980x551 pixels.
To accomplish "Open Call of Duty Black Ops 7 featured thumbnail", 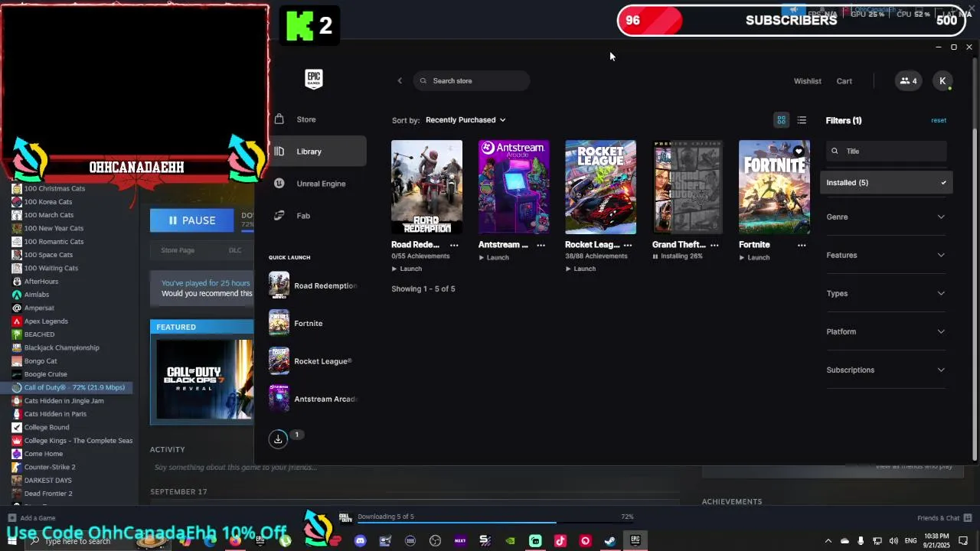I will [x=204, y=380].
